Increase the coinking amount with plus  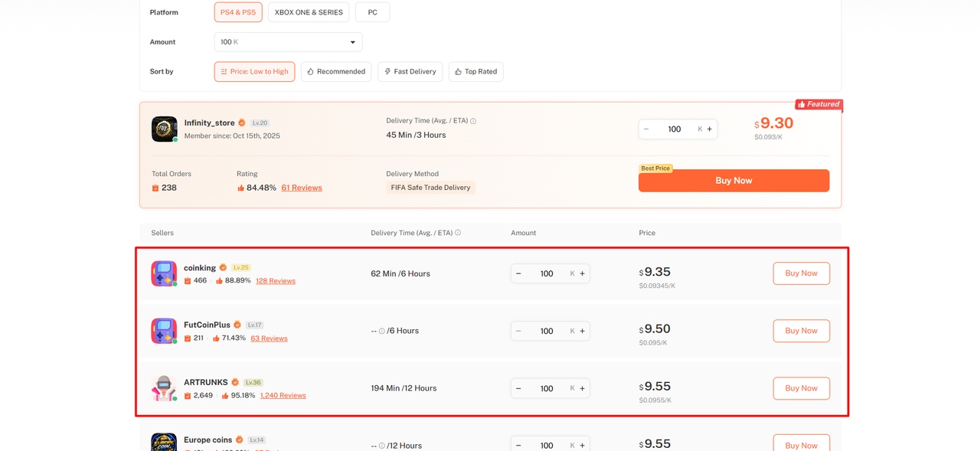click(x=582, y=273)
